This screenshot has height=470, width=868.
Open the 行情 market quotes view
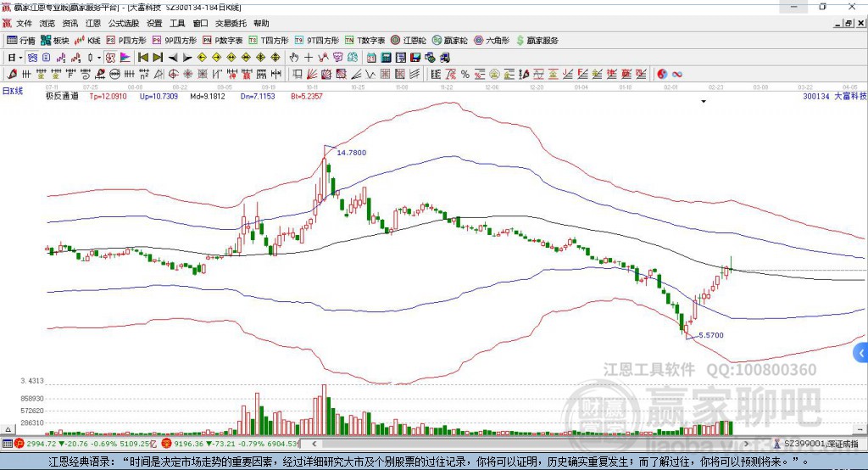(20, 41)
